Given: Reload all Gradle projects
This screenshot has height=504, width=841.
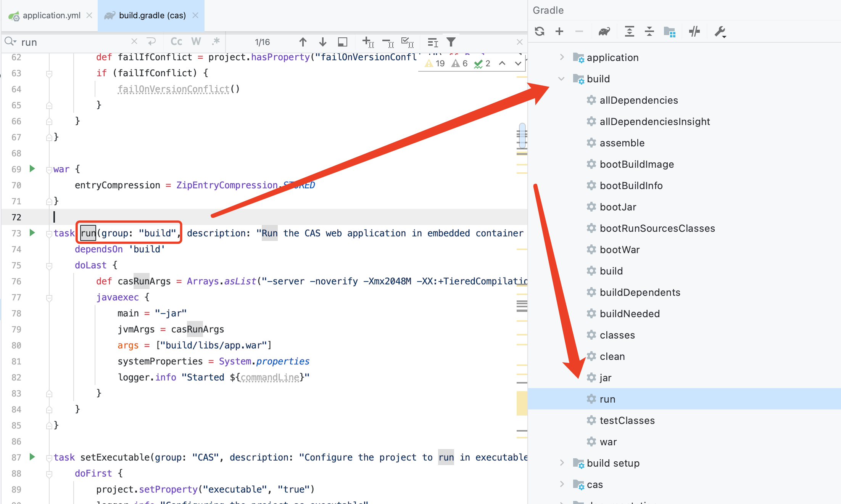Looking at the screenshot, I should (x=540, y=31).
